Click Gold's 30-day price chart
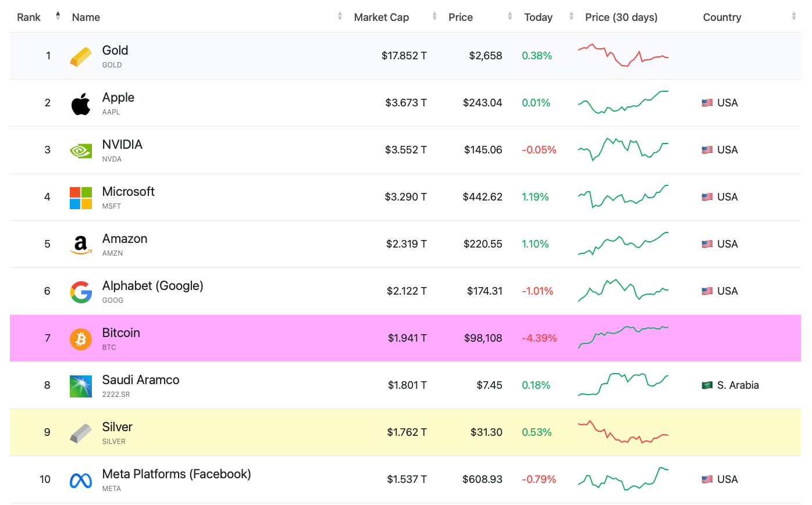Screen dimensions: 812x505 tap(623, 55)
